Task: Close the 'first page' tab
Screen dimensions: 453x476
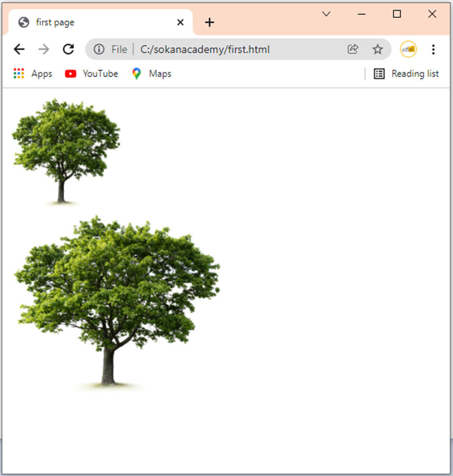Action: point(180,22)
